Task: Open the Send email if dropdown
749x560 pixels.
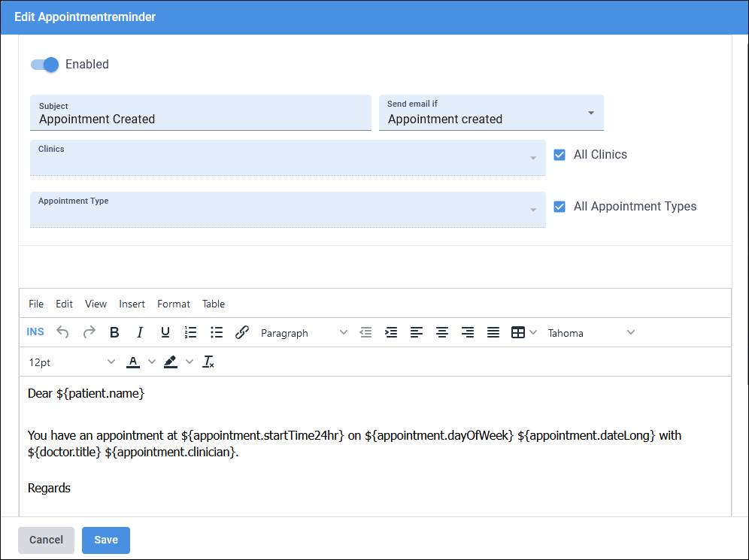Action: click(x=592, y=112)
